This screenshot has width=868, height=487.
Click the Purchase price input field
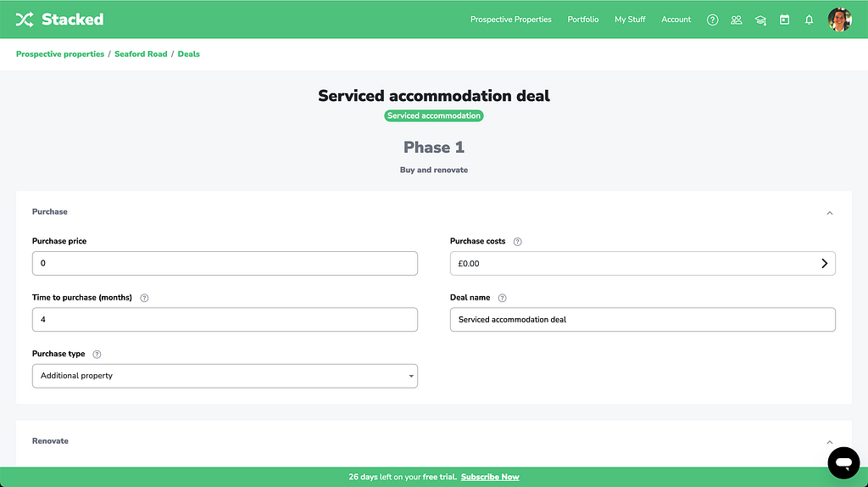(x=225, y=264)
